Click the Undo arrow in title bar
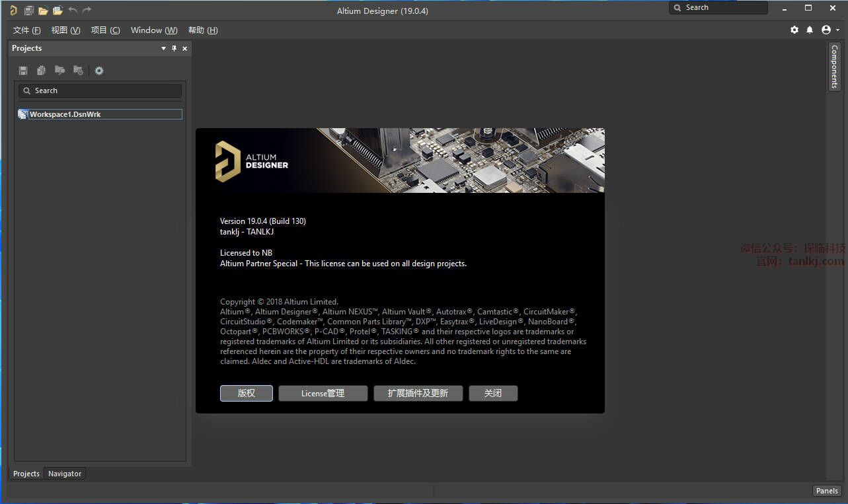The width and height of the screenshot is (848, 504). click(73, 10)
